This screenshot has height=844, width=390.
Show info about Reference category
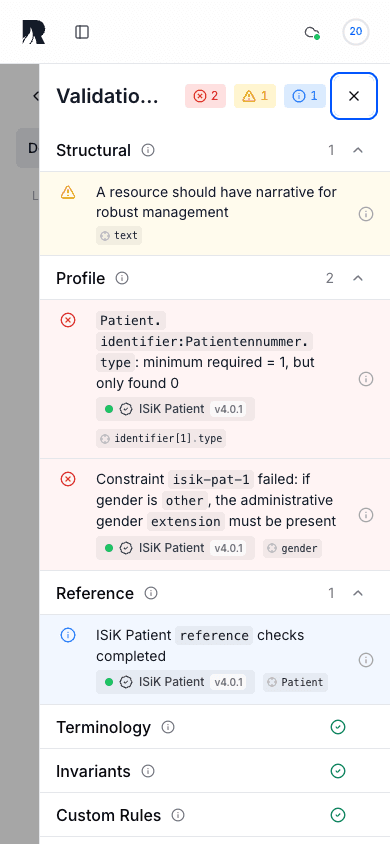tap(151, 593)
